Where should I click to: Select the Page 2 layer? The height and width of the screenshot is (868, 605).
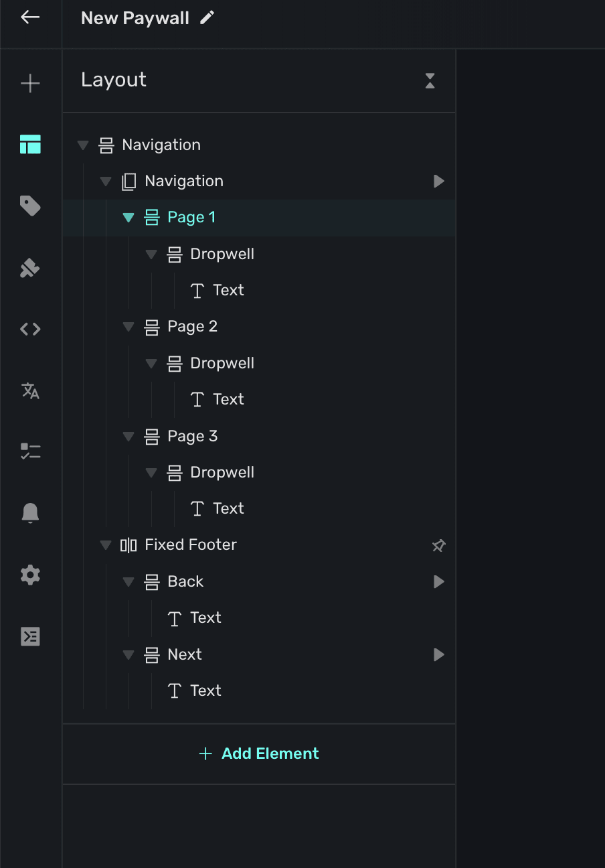click(x=192, y=327)
